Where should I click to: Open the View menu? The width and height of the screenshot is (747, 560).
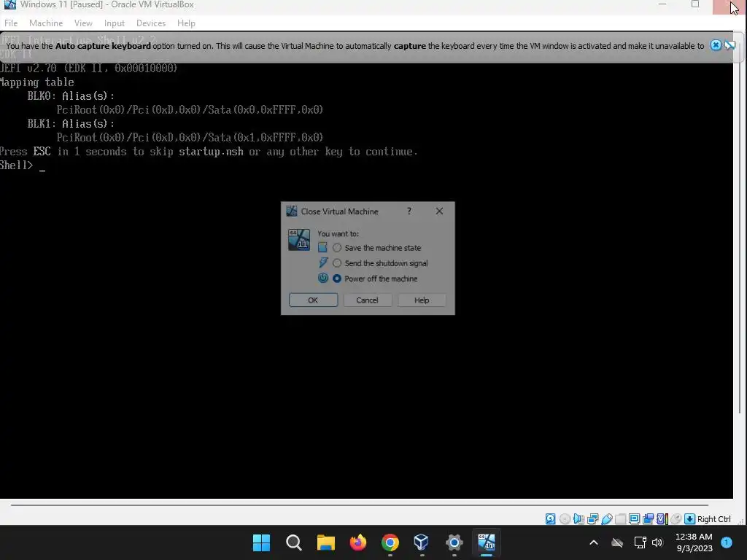click(x=83, y=23)
